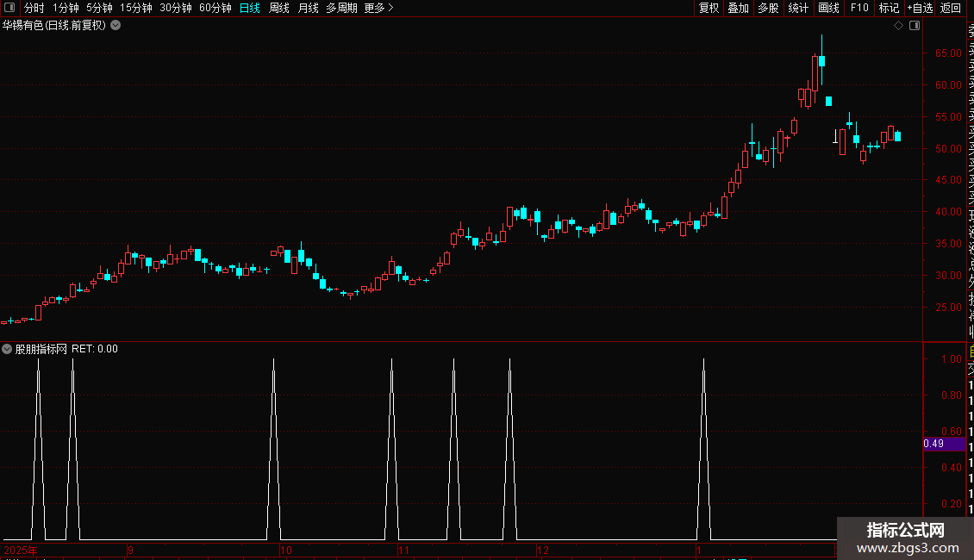Select the 1分钟 period tab
The width and height of the screenshot is (974, 560).
(x=66, y=8)
